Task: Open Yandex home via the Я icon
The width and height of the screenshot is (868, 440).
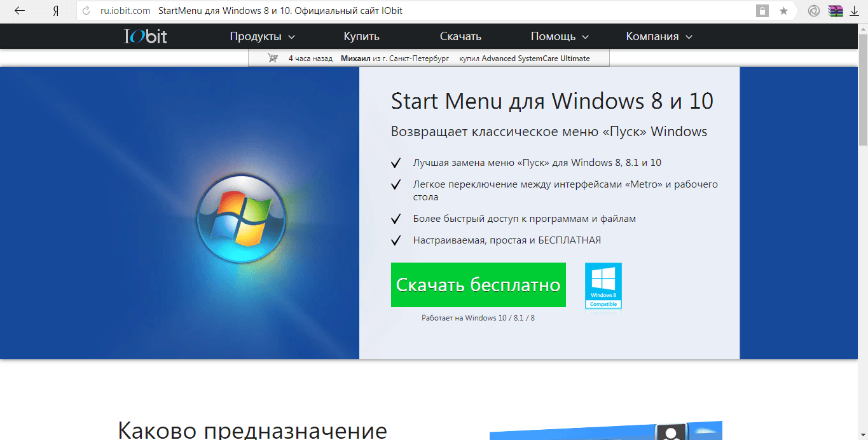Action: [x=55, y=11]
